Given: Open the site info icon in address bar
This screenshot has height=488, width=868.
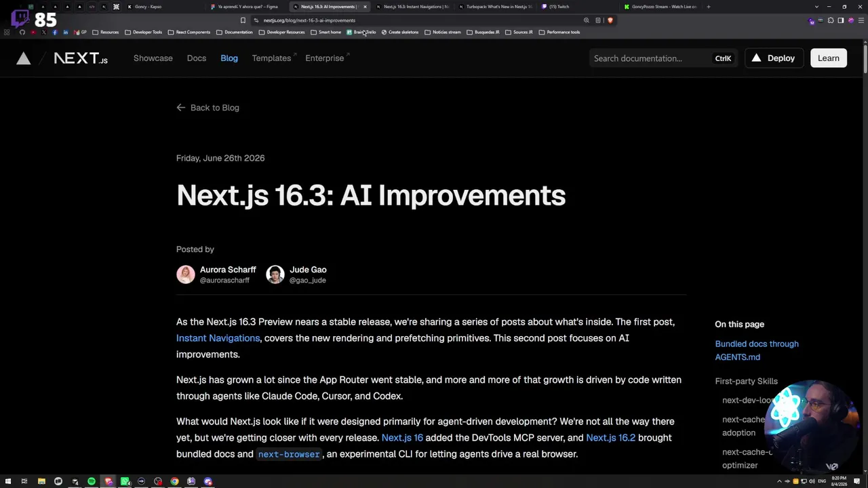Looking at the screenshot, I should (256, 20).
